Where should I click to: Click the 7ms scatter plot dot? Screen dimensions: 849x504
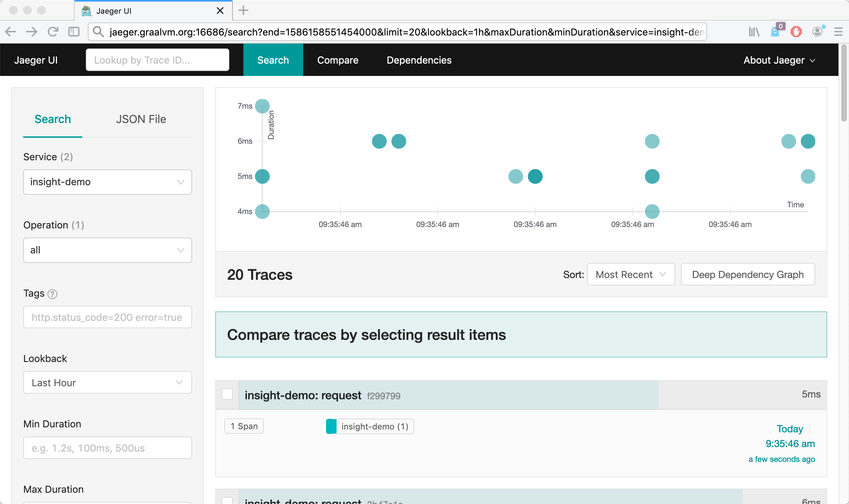pyautogui.click(x=262, y=106)
